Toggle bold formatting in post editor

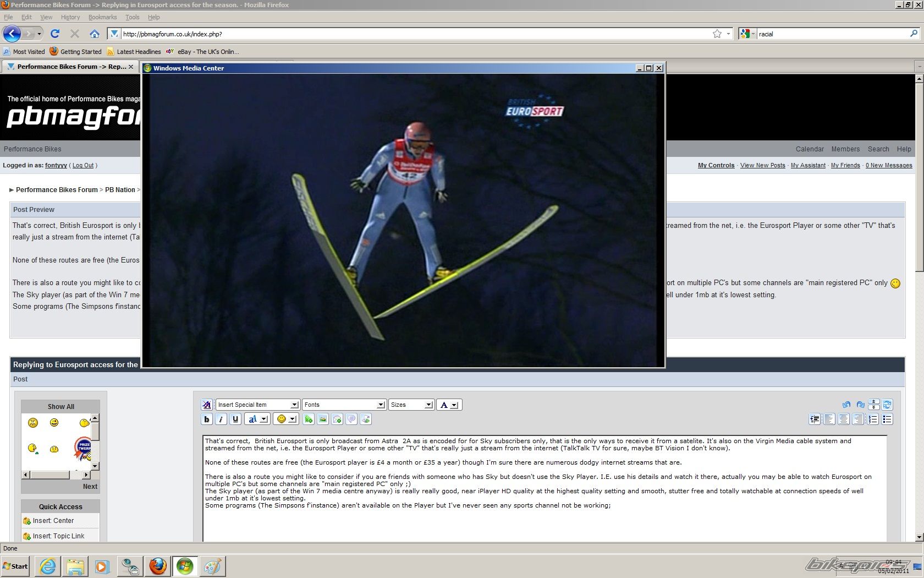point(207,419)
